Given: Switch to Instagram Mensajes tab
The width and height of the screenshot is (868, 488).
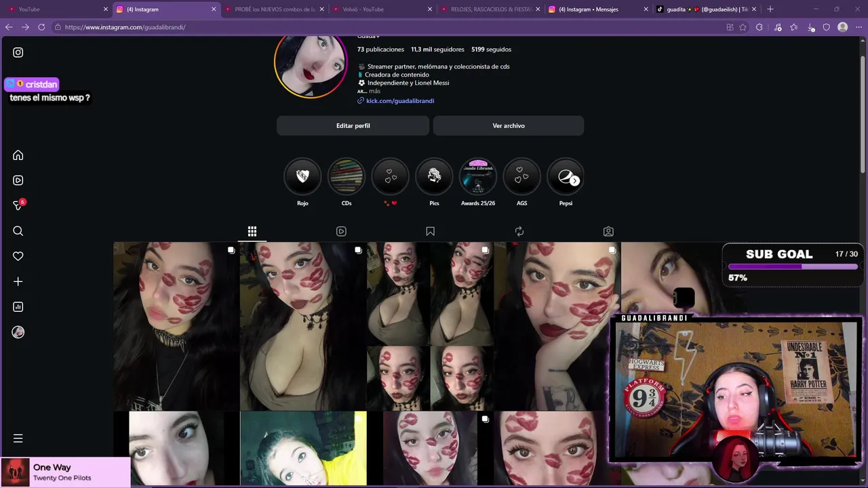Looking at the screenshot, I should pyautogui.click(x=598, y=9).
